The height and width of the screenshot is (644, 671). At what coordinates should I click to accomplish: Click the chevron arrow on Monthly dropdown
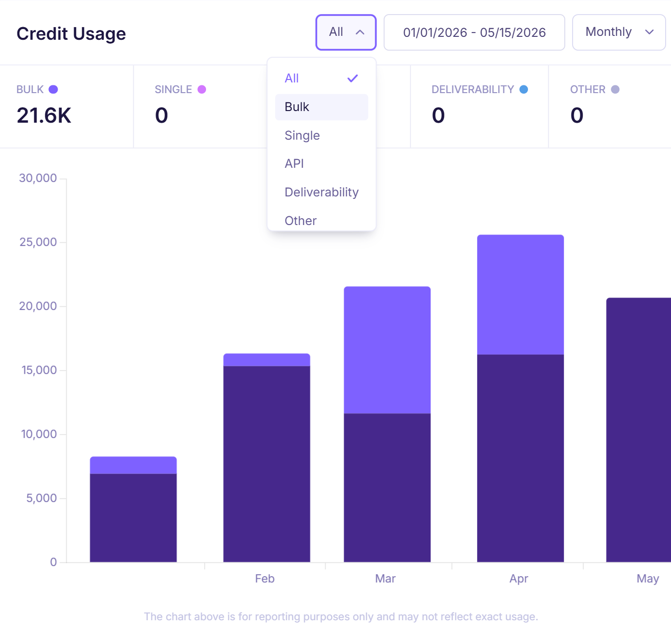coord(649,32)
